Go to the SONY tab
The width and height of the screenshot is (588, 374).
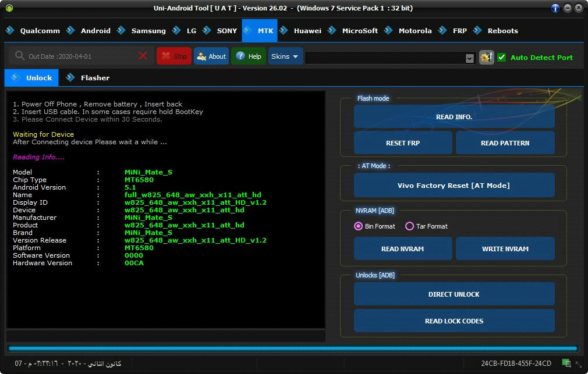tap(220, 31)
